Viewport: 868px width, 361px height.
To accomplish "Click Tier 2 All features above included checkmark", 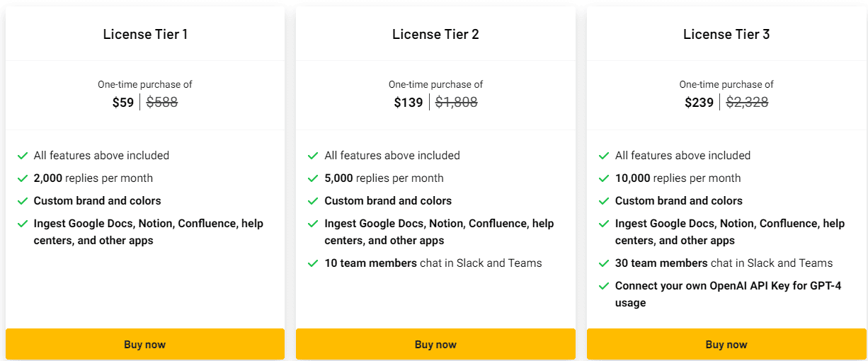I will (313, 156).
